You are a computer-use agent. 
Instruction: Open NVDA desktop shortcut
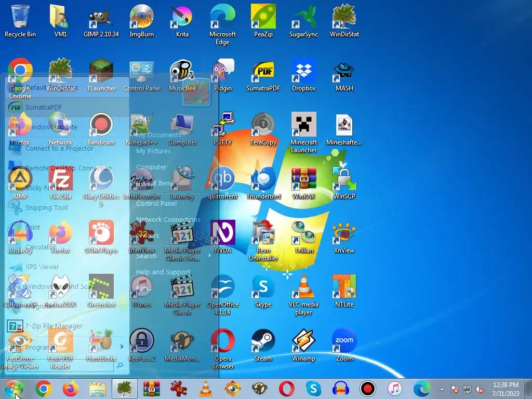point(222,237)
